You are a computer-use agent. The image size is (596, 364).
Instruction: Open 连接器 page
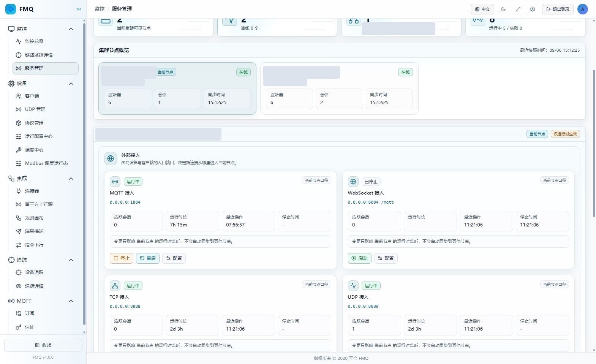(x=46, y=191)
